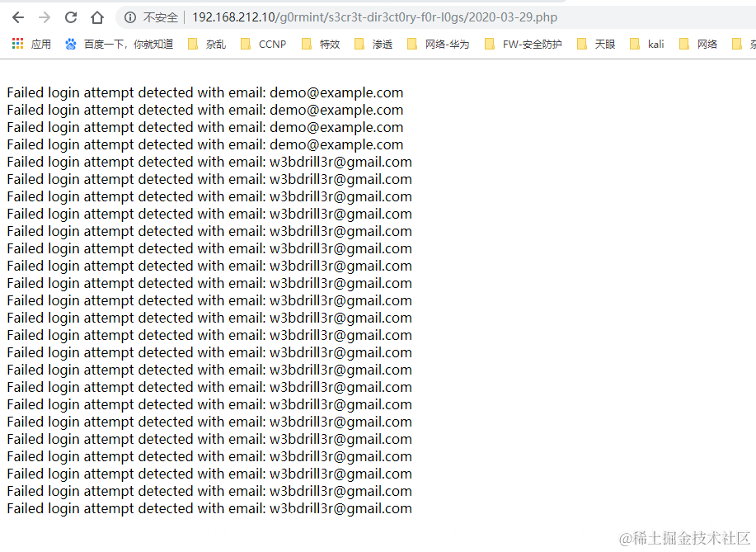Open the browser home page icon
The width and height of the screenshot is (756, 552).
click(x=97, y=18)
